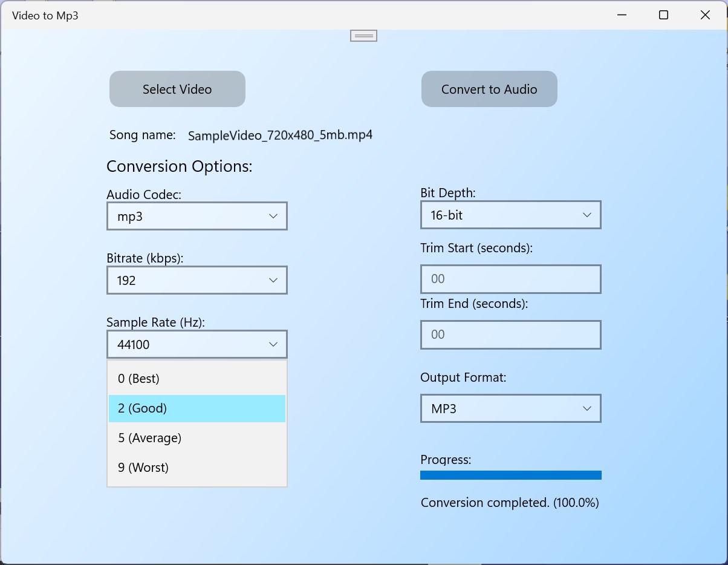The height and width of the screenshot is (565, 728).
Task: Expand the Output Format selector
Action: coord(510,408)
